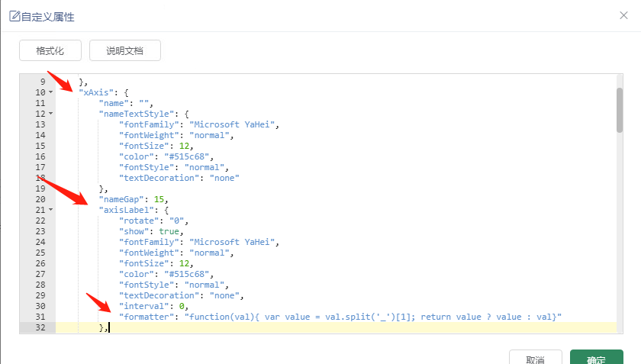Click the "nameGap": 15 value
The width and height of the screenshot is (641, 364).
click(x=159, y=199)
